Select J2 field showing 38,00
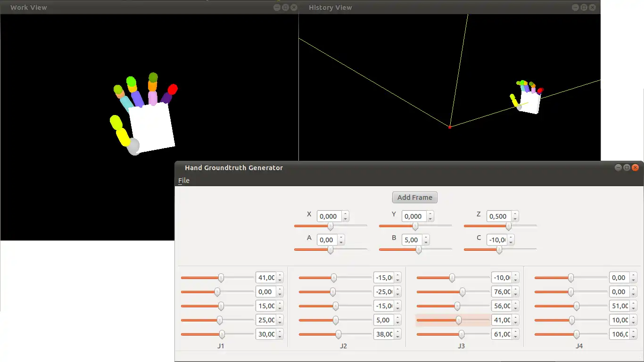This screenshot has width=644, height=362. [x=383, y=334]
